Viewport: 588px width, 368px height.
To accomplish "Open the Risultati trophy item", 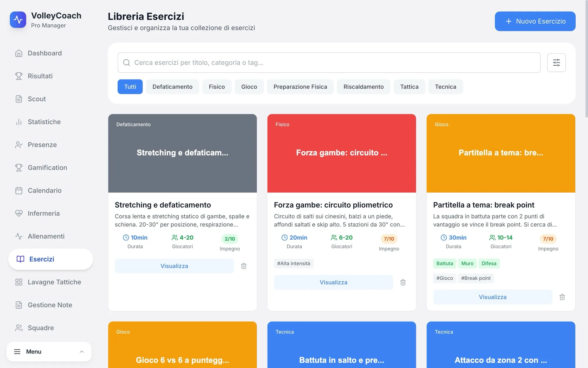I will point(51,76).
